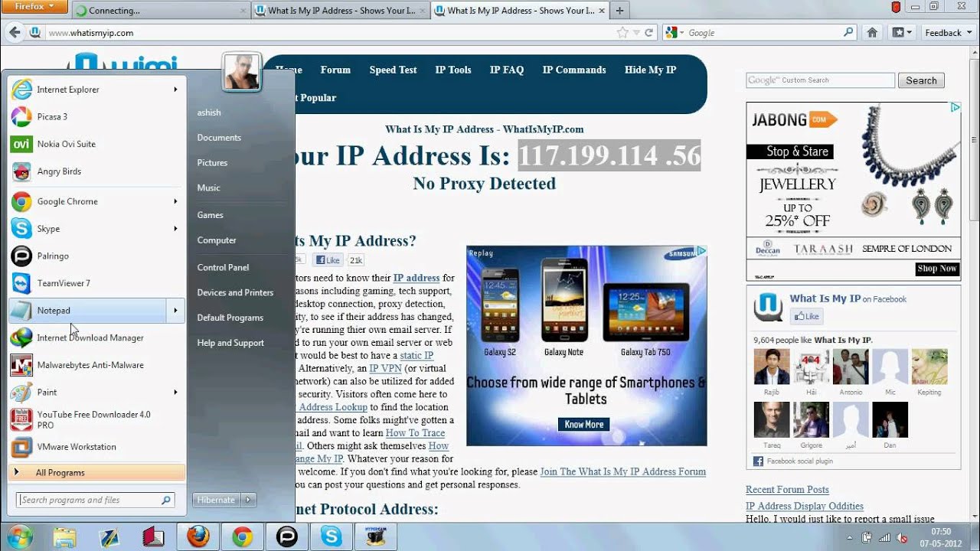Launch Angry Birds from Start menu
The width and height of the screenshot is (980, 551).
(97, 171)
